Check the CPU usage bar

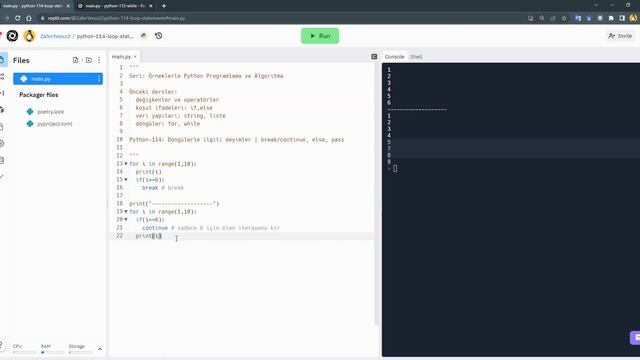[x=24, y=352]
